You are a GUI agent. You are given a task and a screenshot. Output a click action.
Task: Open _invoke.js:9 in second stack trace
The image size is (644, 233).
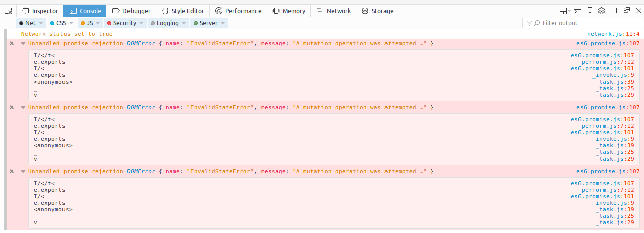(613, 139)
